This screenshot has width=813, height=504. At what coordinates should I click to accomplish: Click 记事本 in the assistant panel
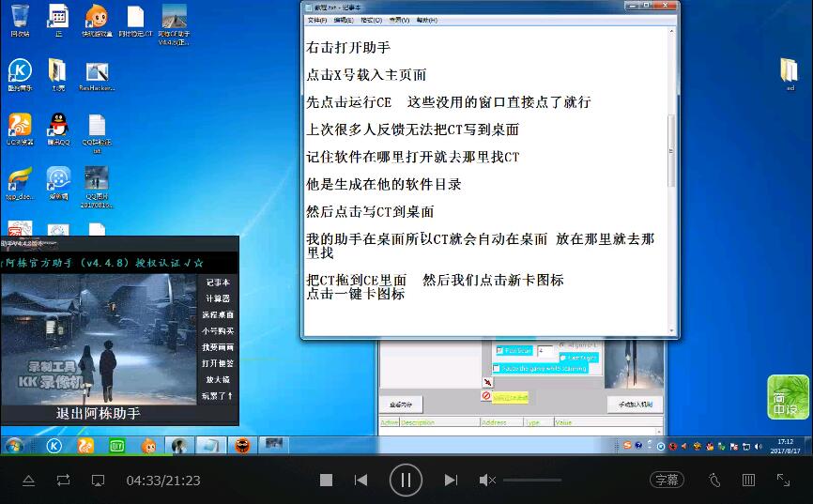coord(218,283)
